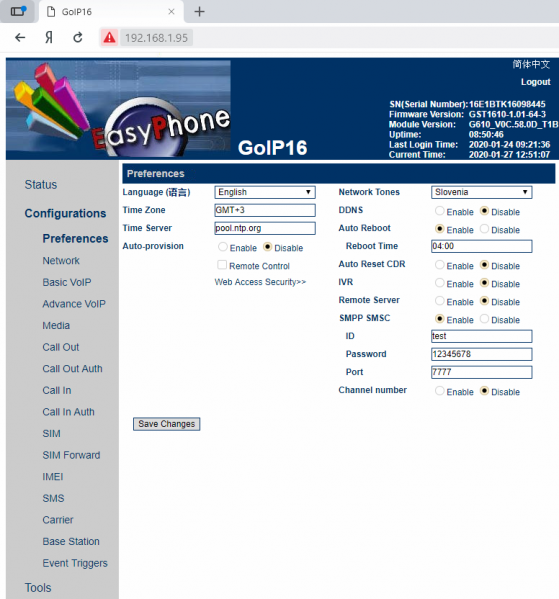
Task: Open the SIM page
Action: click(52, 434)
